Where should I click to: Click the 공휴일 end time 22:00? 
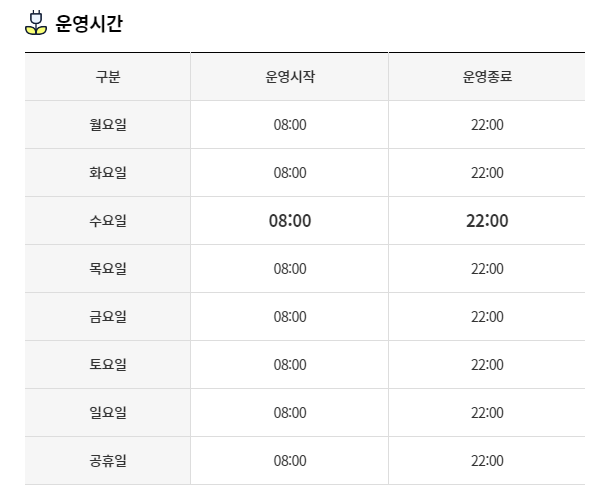point(487,461)
